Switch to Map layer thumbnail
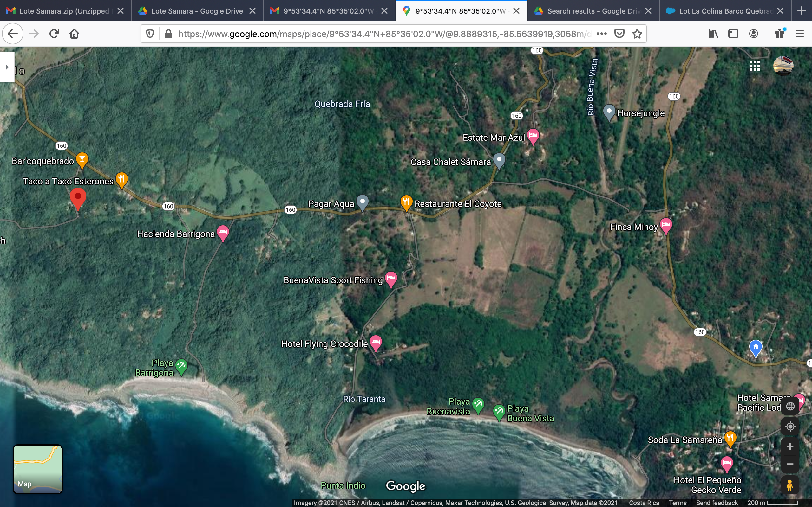This screenshot has height=507, width=812. pos(37,469)
